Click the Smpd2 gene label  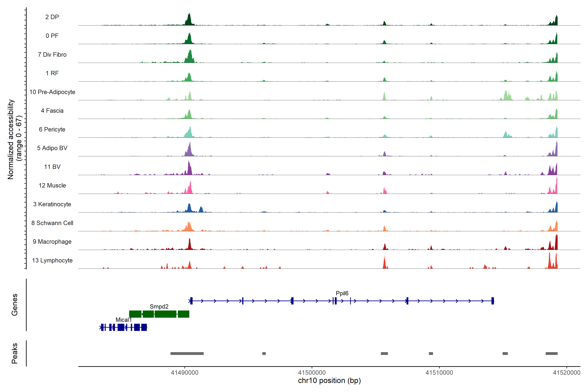click(159, 307)
